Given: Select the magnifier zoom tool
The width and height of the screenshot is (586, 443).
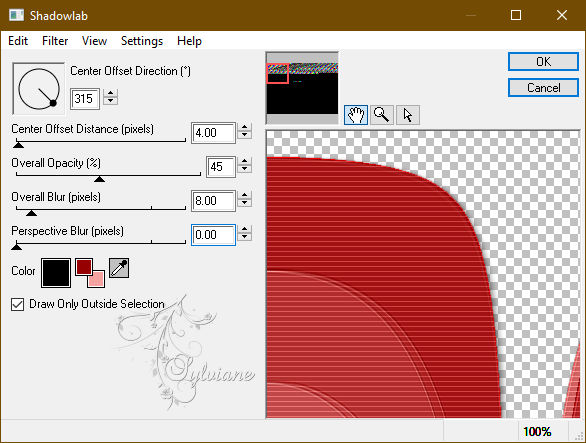Looking at the screenshot, I should click(382, 115).
